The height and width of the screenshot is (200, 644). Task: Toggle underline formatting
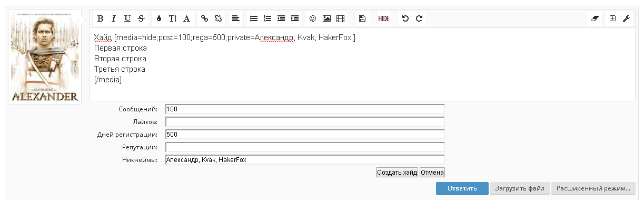[127, 18]
